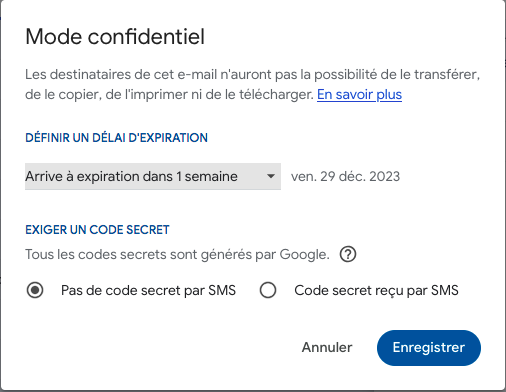Click the question mark help icon

[348, 255]
